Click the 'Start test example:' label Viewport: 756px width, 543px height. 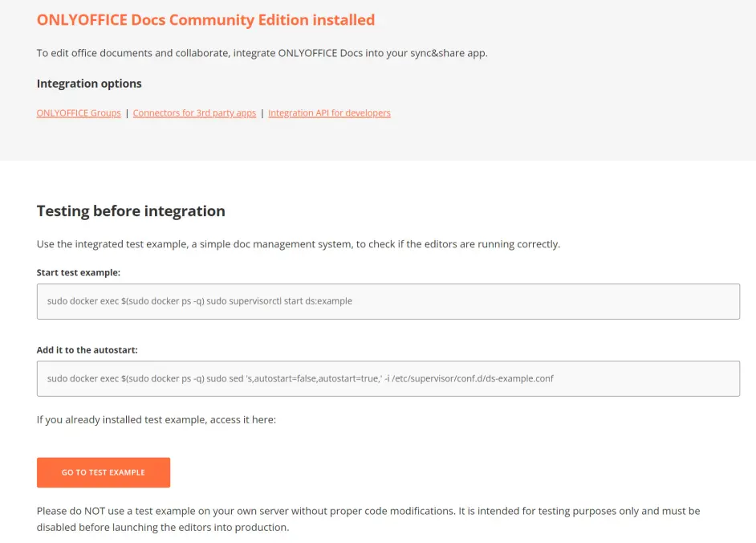(x=79, y=273)
